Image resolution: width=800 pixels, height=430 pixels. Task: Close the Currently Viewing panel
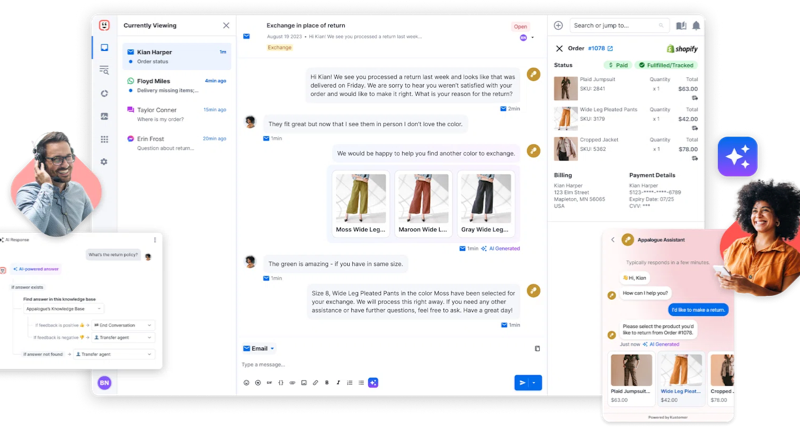(x=226, y=26)
